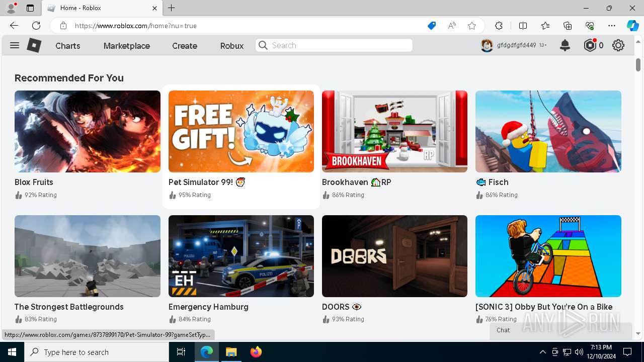The width and height of the screenshot is (644, 362).
Task: Open the taskbar clock and date
Action: (x=601, y=352)
